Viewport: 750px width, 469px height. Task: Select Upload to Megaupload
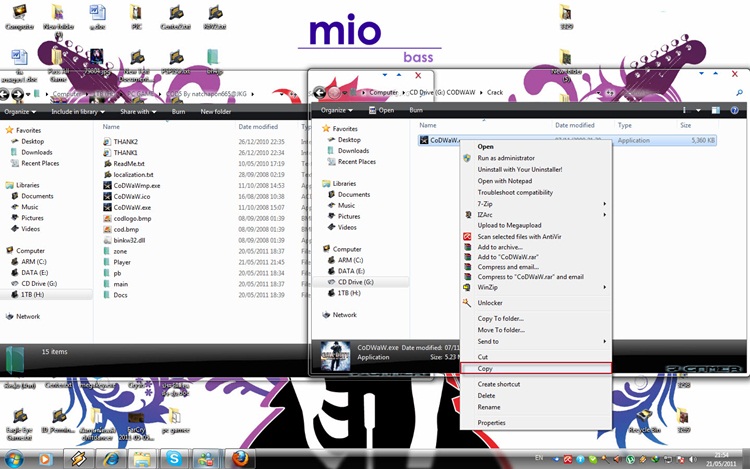pyautogui.click(x=536, y=225)
